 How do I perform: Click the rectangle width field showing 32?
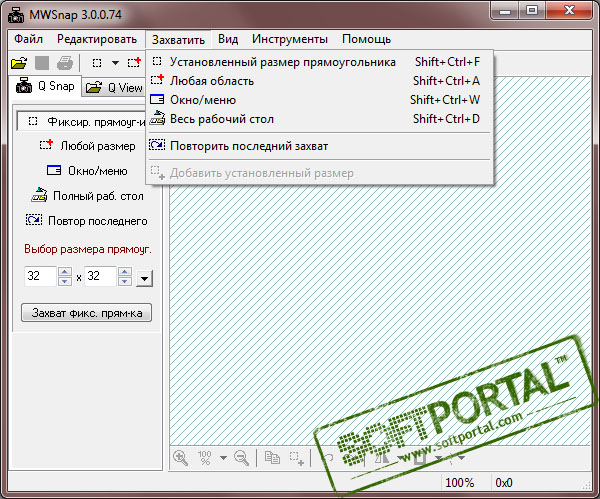click(x=40, y=276)
